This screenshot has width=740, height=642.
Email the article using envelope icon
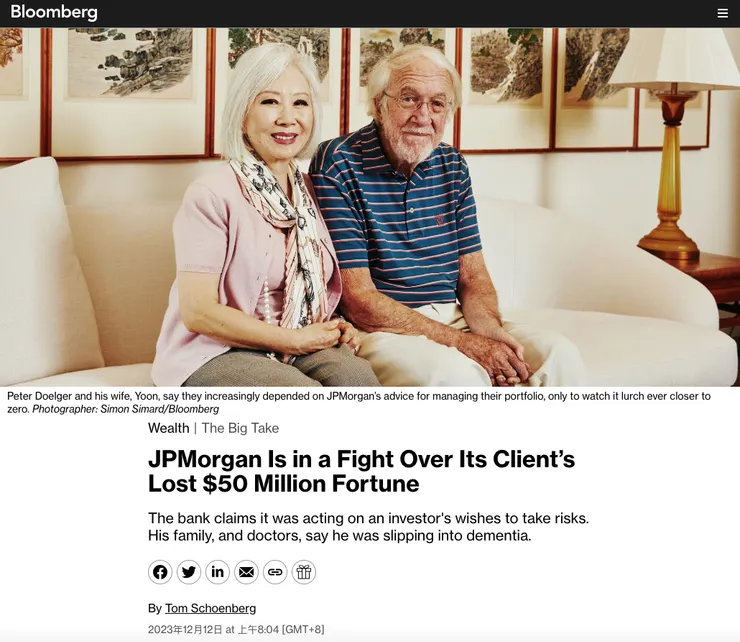tap(246, 572)
